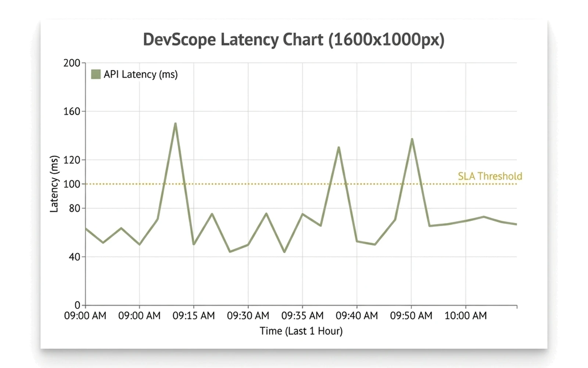Select the latency peak near 09:15 AM
The height and width of the screenshot is (368, 588).
point(175,124)
